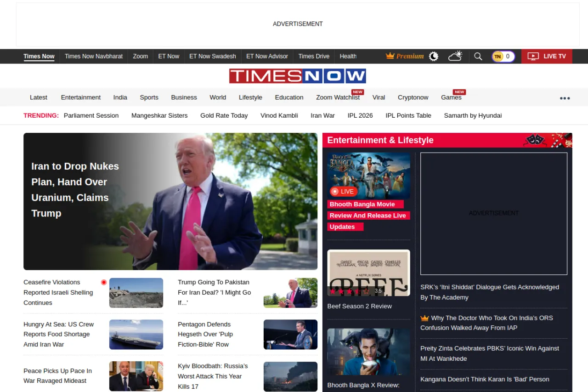Screen dimensions: 588x392
Task: Open trending IPL Points Table
Action: [408, 116]
